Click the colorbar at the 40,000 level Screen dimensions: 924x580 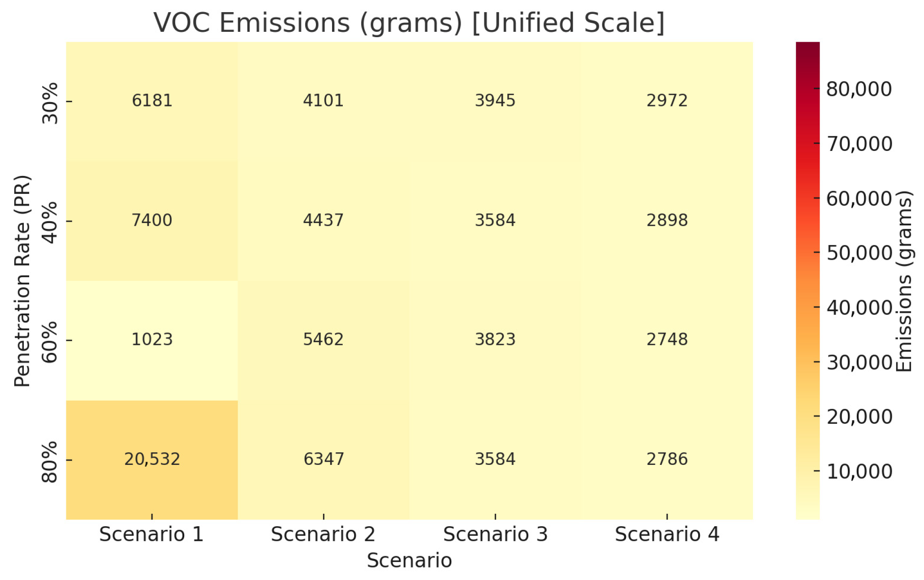click(x=807, y=307)
